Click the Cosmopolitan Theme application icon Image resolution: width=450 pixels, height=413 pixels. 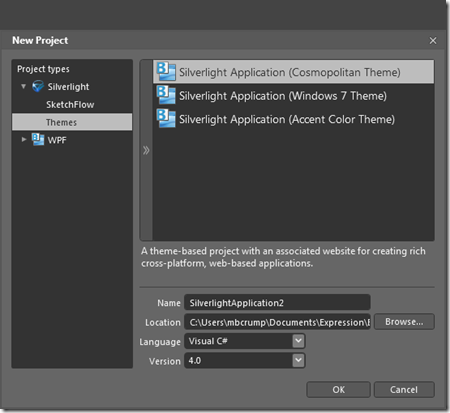[x=166, y=72]
